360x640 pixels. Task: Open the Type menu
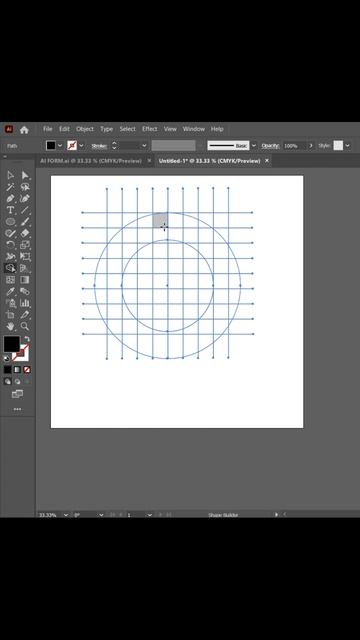point(107,129)
